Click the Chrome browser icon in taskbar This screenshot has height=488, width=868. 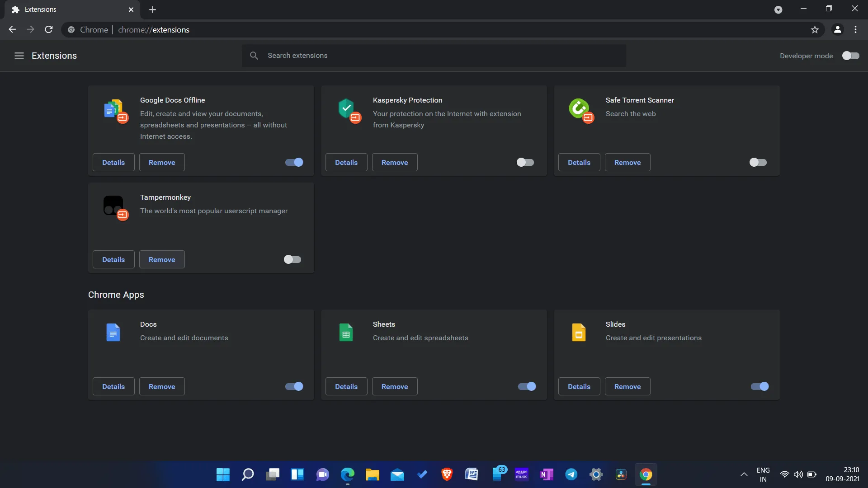click(646, 474)
